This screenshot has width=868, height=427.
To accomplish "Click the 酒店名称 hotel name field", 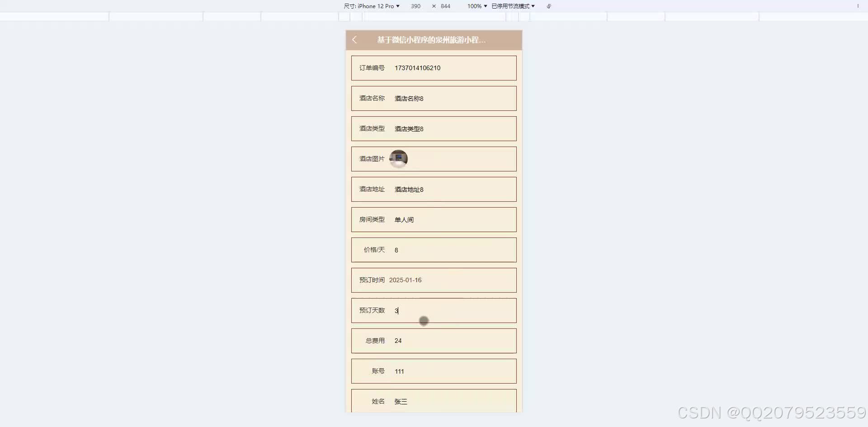I will tap(433, 98).
